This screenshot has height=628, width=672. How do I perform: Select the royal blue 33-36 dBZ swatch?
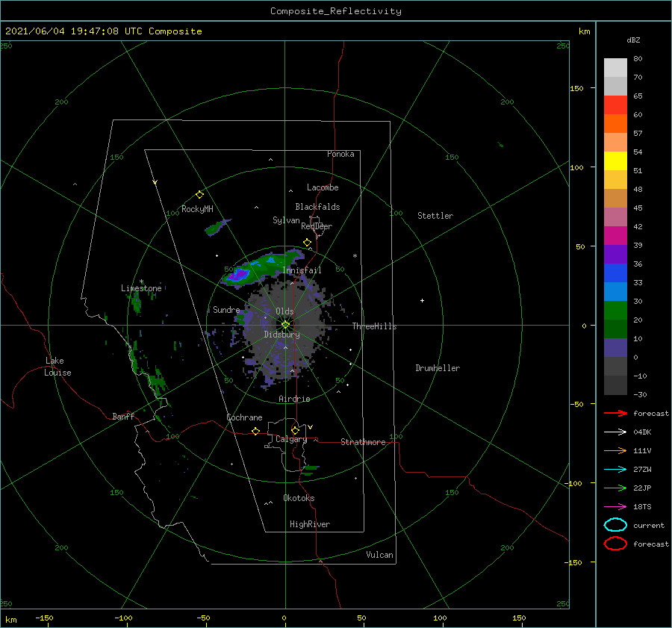[x=615, y=273]
